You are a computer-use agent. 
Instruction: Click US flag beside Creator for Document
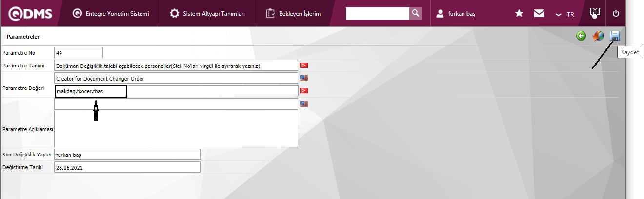click(304, 78)
